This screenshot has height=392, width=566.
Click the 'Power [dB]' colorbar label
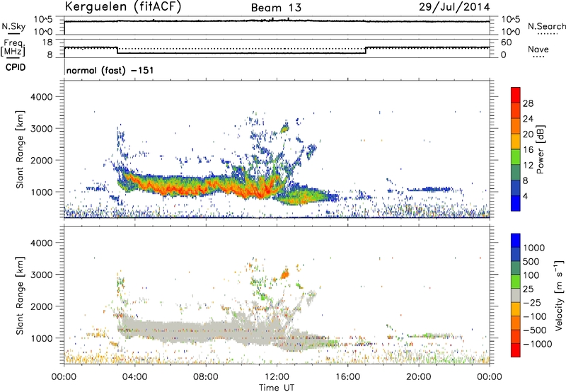(540, 149)
